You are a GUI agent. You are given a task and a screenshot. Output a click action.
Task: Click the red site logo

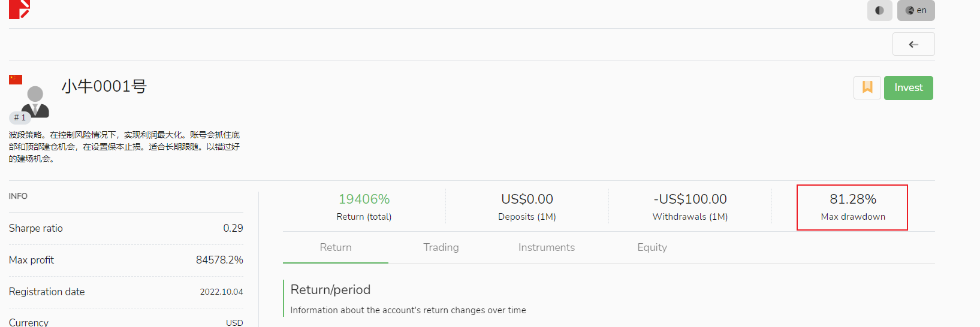(19, 8)
